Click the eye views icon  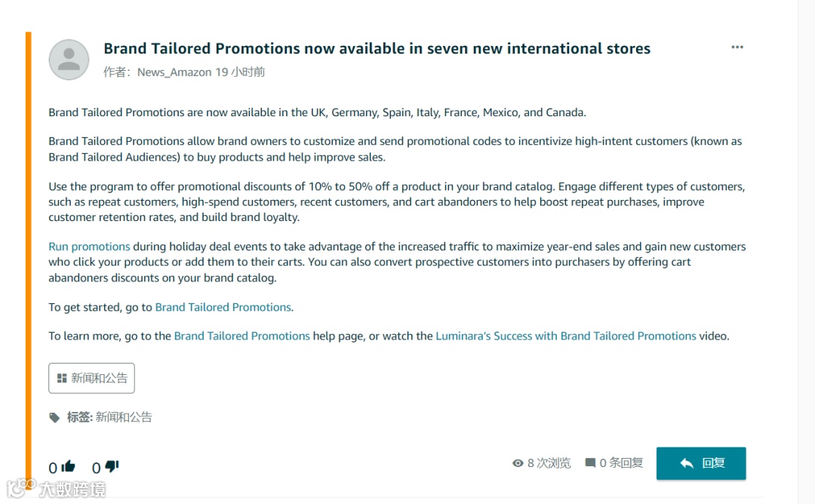pos(518,463)
